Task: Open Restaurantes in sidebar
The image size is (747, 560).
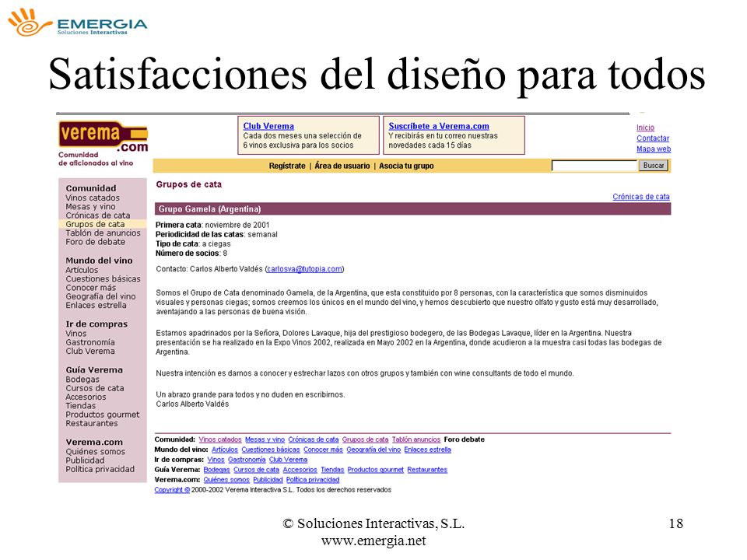Action: [92, 423]
